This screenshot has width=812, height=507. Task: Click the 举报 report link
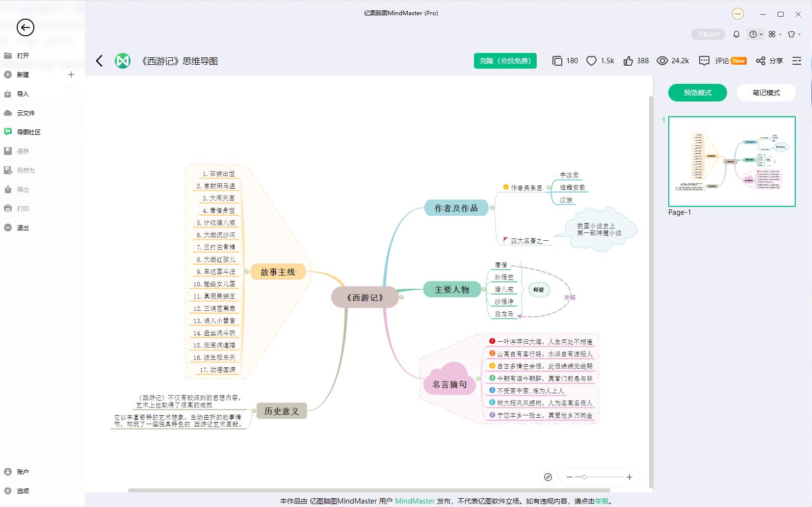tap(602, 501)
